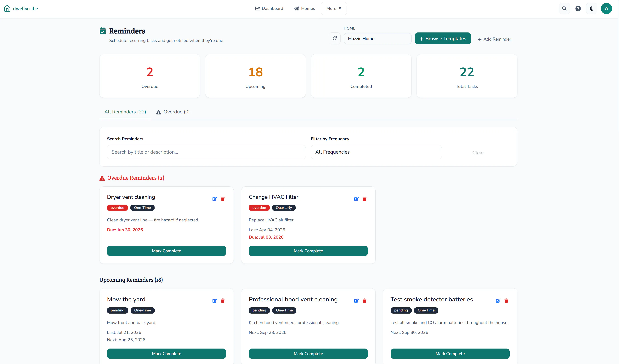Click 'Due: Jul 03, 2026' text
This screenshot has height=364, width=619.
266,237
